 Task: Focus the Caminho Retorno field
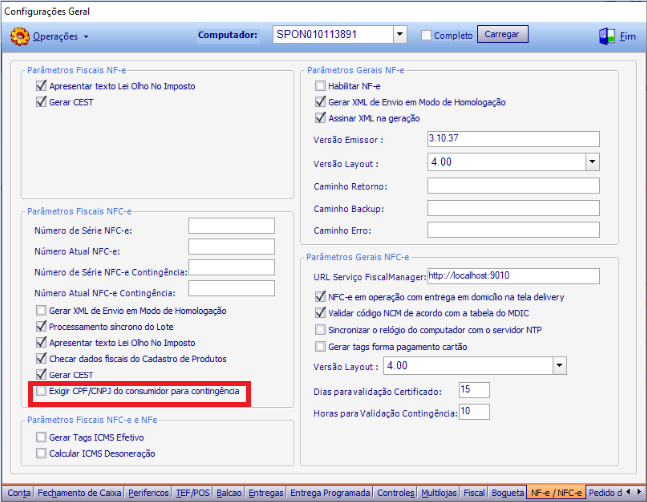click(513, 186)
